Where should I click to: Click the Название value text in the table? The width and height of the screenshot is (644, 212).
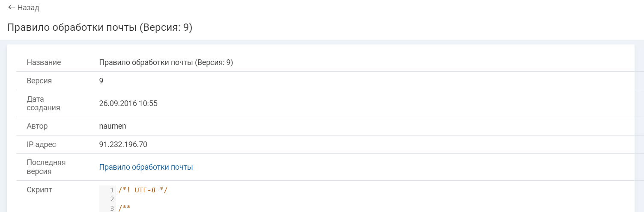click(x=166, y=62)
